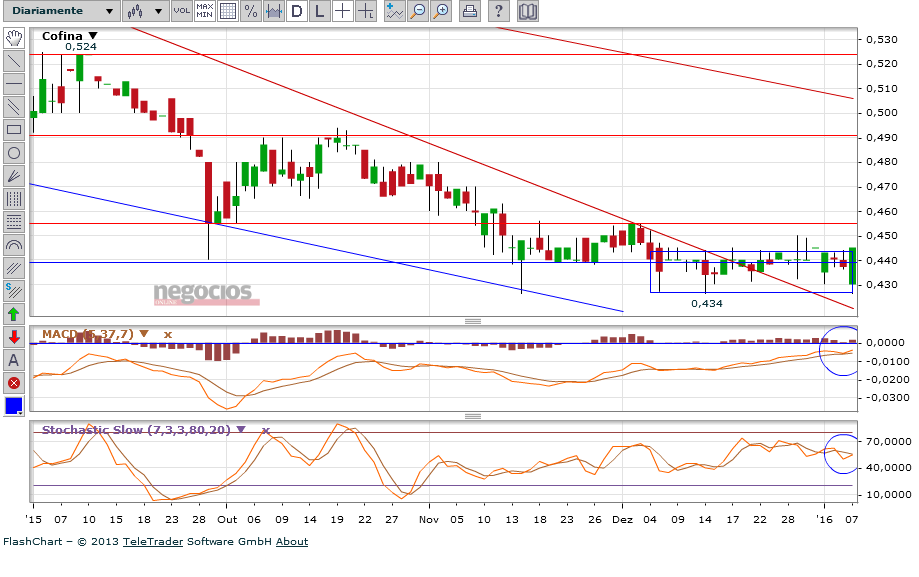Select the arc drawing tool
This screenshot has height=577, width=919.
pos(14,245)
